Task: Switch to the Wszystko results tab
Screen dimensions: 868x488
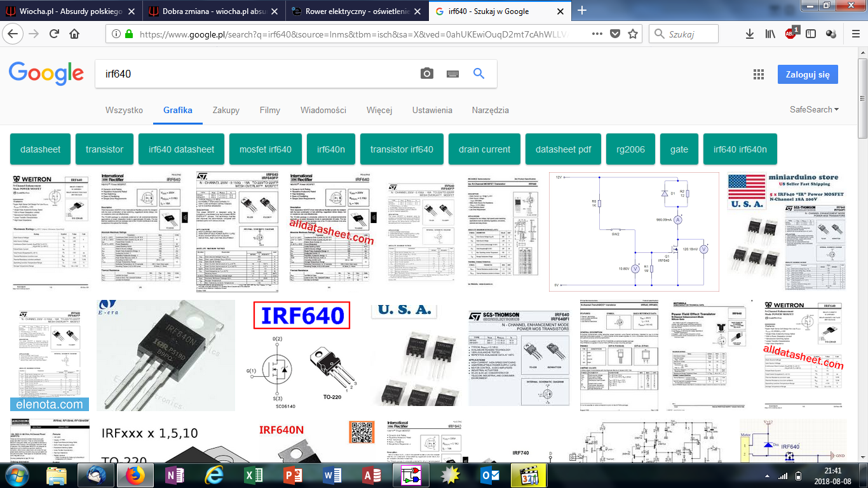Action: coord(124,110)
